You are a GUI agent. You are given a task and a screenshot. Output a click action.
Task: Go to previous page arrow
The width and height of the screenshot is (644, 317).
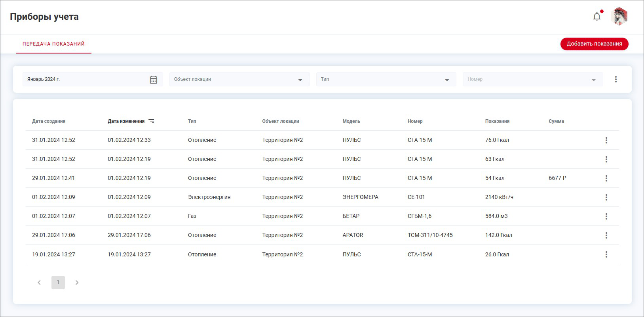click(x=39, y=283)
